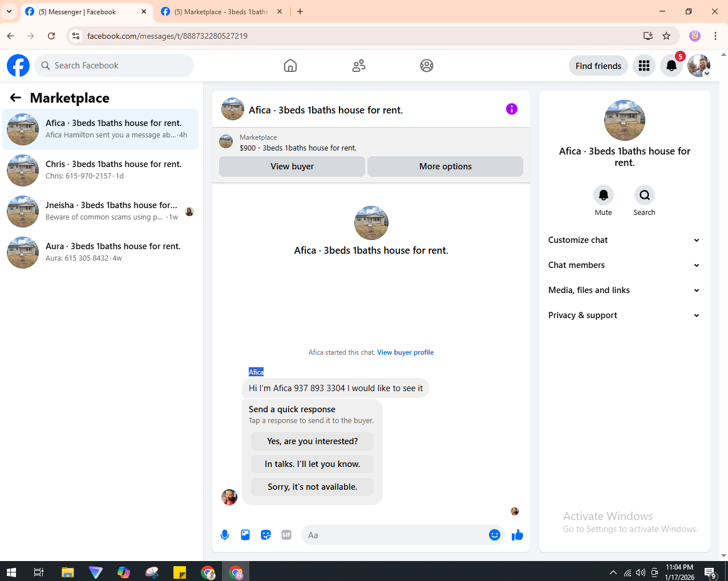This screenshot has width=728, height=581.
Task: Choose a sticker from the sticker icon
Action: [266, 535]
